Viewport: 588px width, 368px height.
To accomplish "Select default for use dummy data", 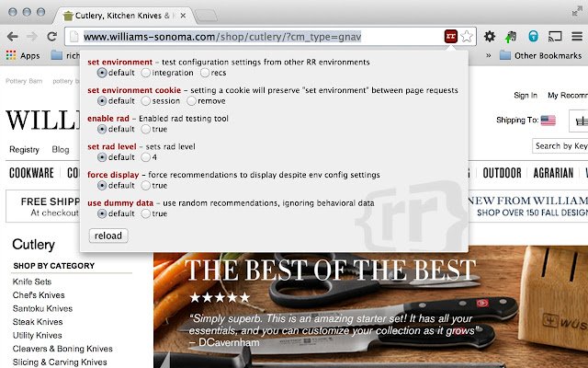I will (102, 213).
